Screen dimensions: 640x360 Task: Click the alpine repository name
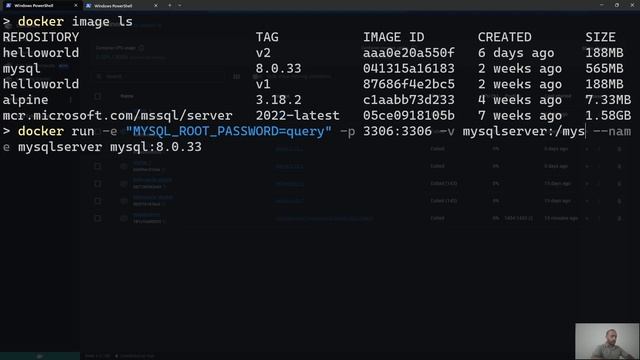(25, 100)
